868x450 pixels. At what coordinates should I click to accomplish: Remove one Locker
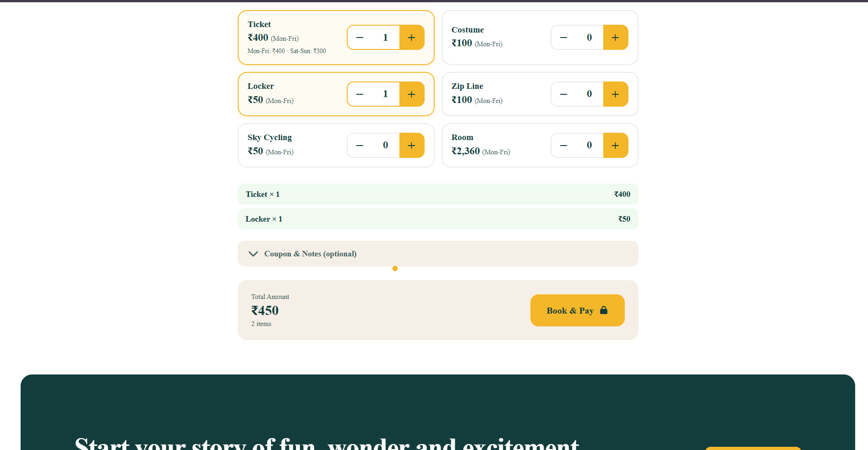(x=360, y=94)
